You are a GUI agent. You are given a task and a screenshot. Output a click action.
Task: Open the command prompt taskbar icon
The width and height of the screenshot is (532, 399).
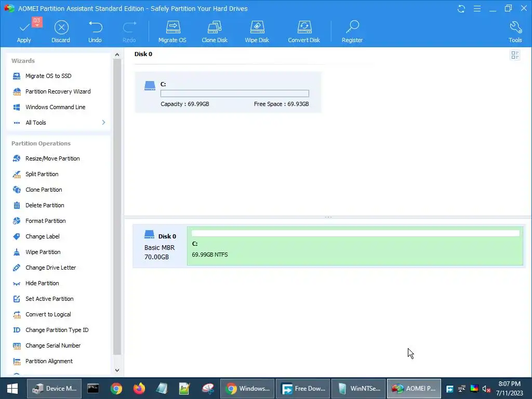[93, 389]
